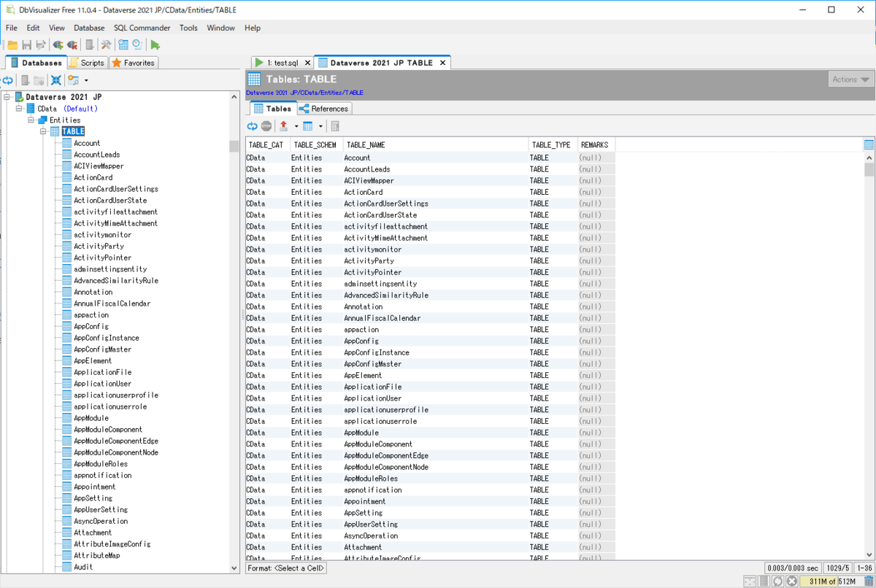Image resolution: width=876 pixels, height=588 pixels.
Task: Open the Dataverse 2021 JP/CData/Entities/TABLE breadcrumb link
Action: (x=304, y=93)
